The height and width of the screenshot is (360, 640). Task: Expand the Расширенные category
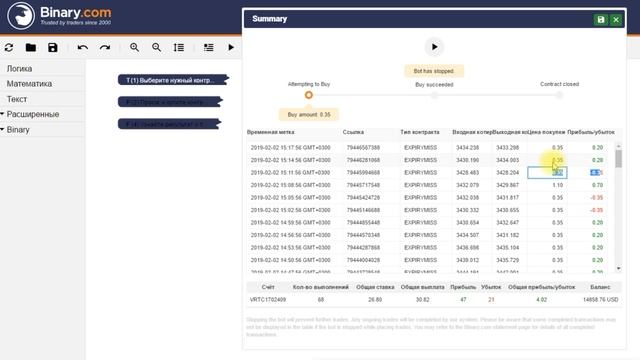click(33, 114)
